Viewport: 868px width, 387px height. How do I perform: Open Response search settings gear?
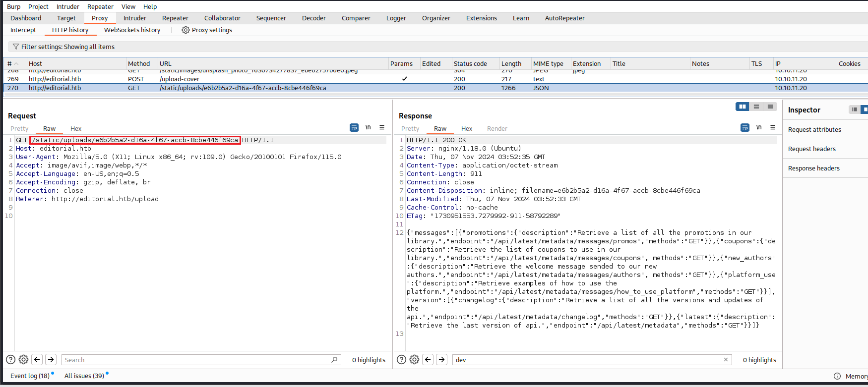pyautogui.click(x=414, y=360)
